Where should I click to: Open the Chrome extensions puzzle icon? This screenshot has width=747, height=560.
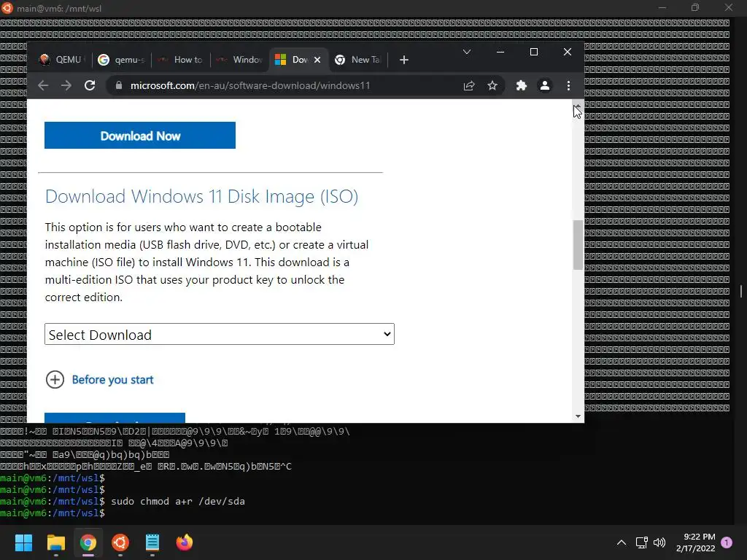point(522,86)
